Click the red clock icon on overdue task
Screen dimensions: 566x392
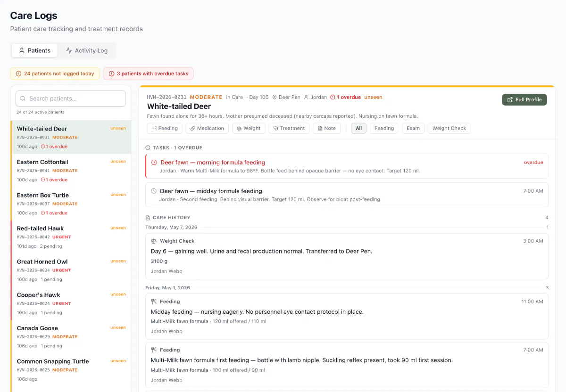pos(154,162)
